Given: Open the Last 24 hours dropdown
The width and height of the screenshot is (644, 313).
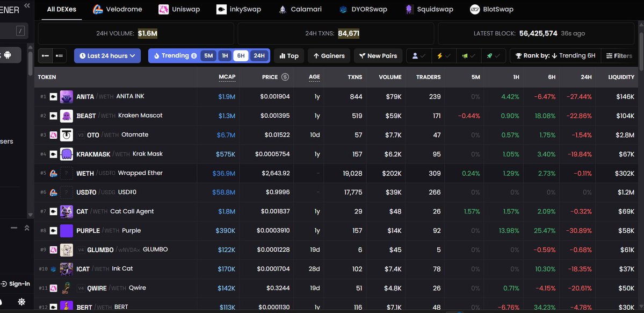Looking at the screenshot, I should [107, 55].
